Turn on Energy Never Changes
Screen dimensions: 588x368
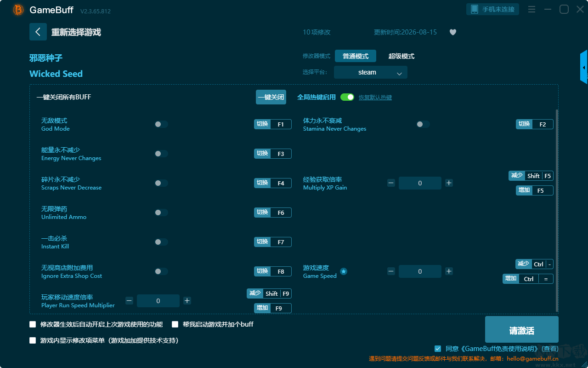point(161,154)
